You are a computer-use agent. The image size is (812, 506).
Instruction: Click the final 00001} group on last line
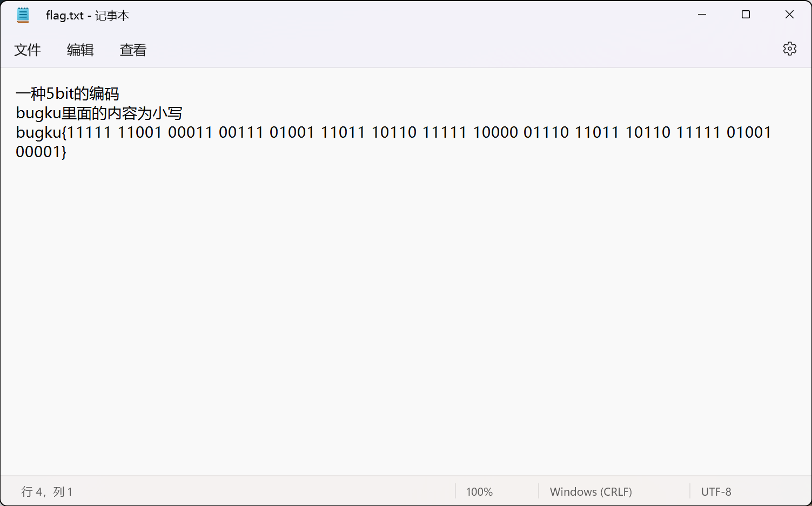click(x=41, y=152)
